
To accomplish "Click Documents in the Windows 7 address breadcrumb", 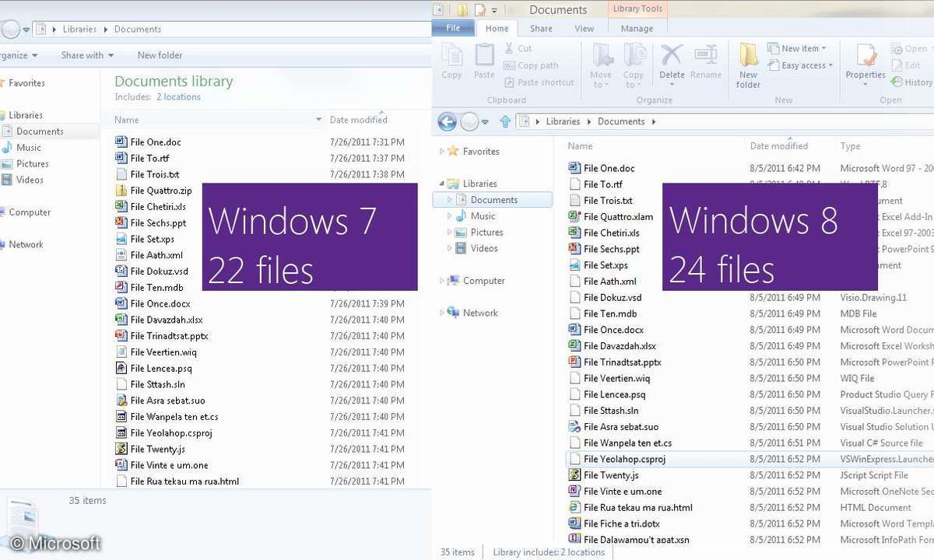I will pyautogui.click(x=137, y=30).
